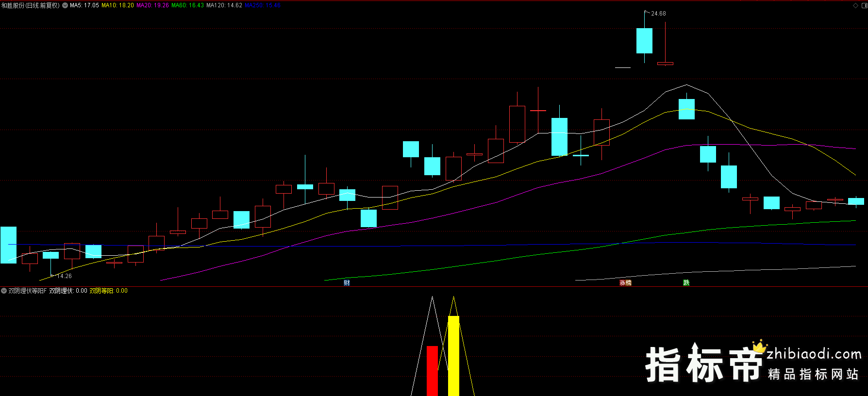
Task: Click the MA120: 14.62 label
Action: (x=224, y=5)
